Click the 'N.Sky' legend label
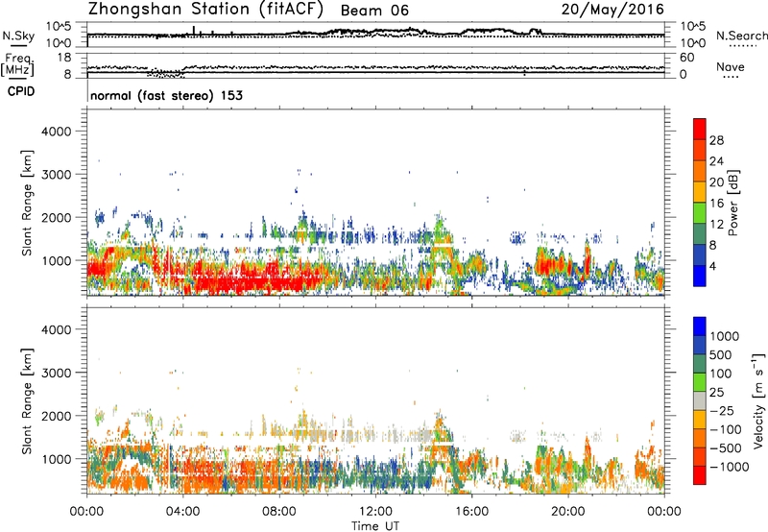Image resolution: width=768 pixels, height=532 pixels. [x=18, y=36]
